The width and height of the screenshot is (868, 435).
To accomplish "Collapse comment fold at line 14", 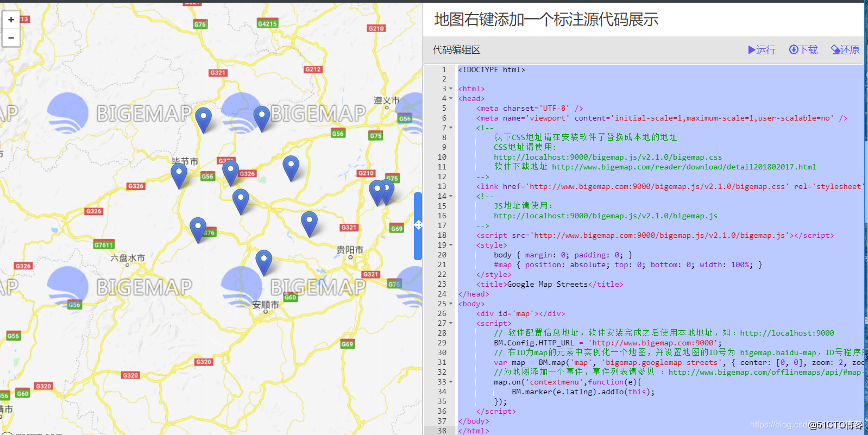I will tap(451, 196).
